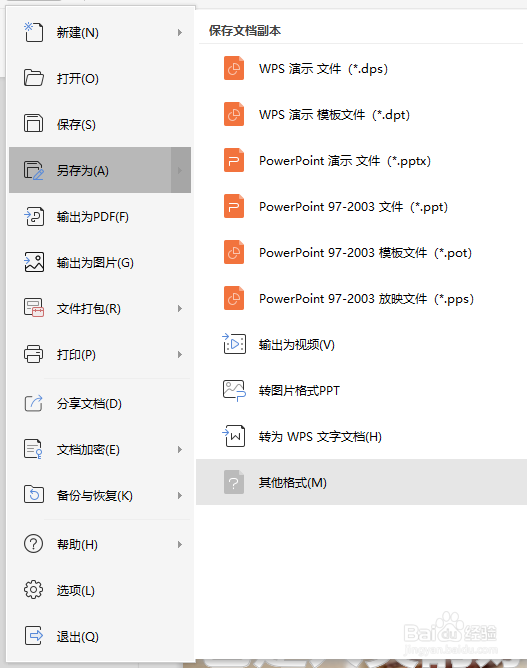Click the Save disk icon
527x668 pixels.
(33, 124)
